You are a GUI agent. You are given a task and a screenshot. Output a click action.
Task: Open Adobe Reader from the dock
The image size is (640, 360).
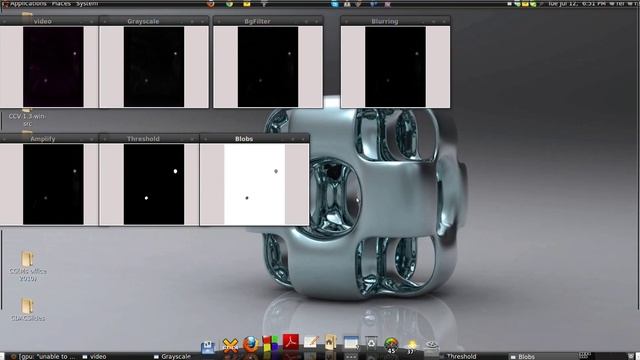pos(291,342)
